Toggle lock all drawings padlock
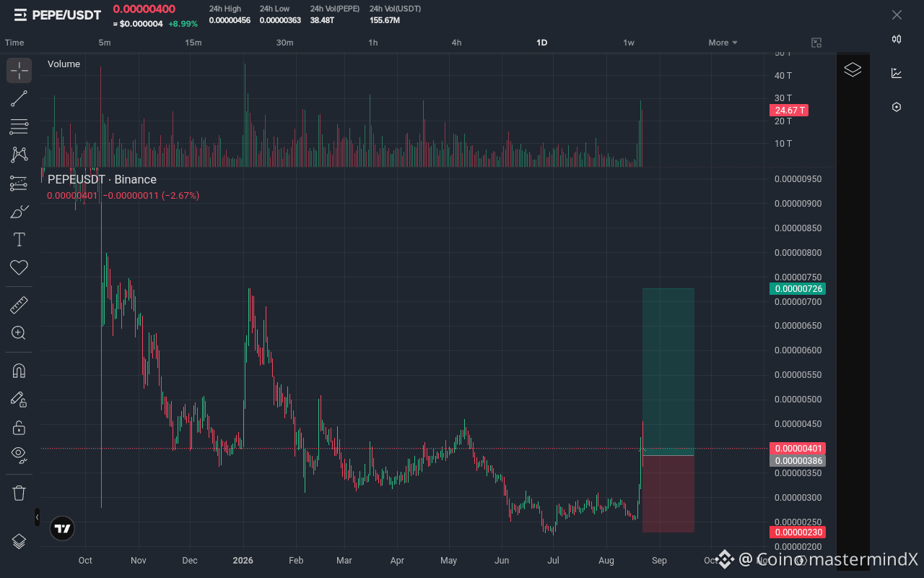This screenshot has height=578, width=924. tap(19, 428)
